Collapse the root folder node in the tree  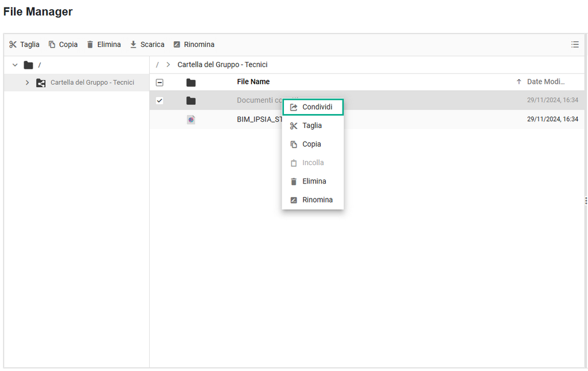(x=14, y=65)
